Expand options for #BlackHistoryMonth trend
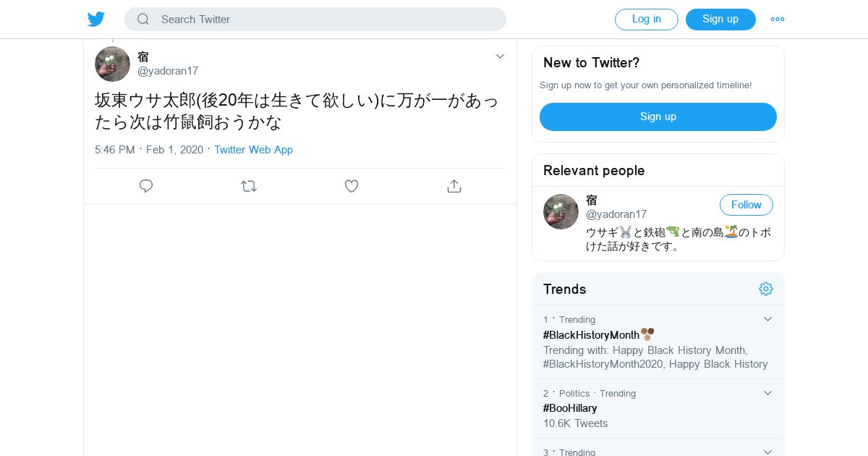Viewport: 868px width, 456px height. 767,319
